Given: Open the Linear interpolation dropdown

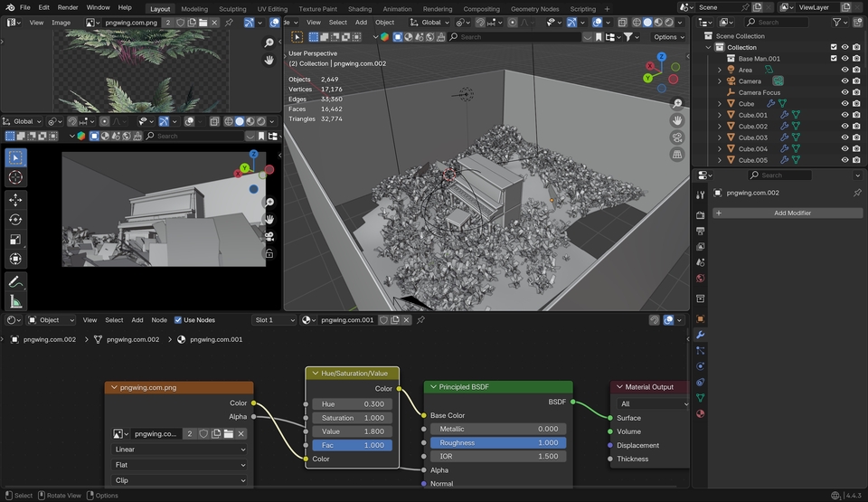Looking at the screenshot, I should click(x=179, y=450).
